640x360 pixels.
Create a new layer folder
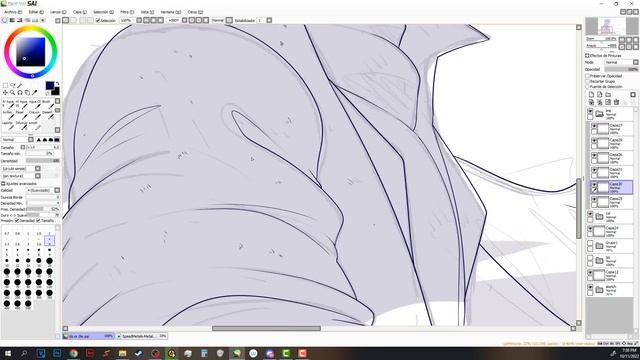(x=608, y=95)
